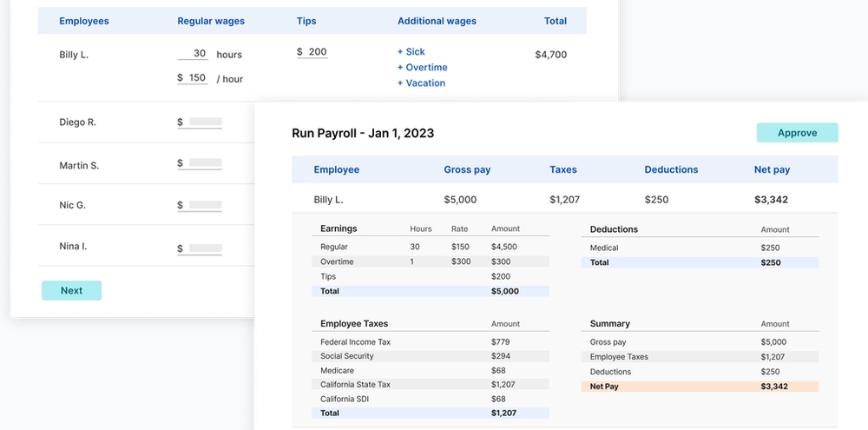
Task: Click Nina I. wage input field
Action: [200, 248]
